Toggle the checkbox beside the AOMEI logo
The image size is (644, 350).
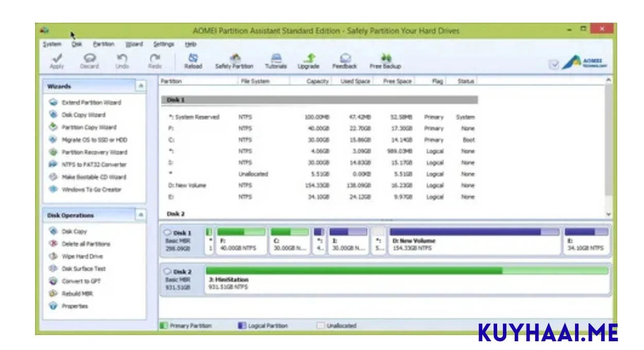[554, 63]
